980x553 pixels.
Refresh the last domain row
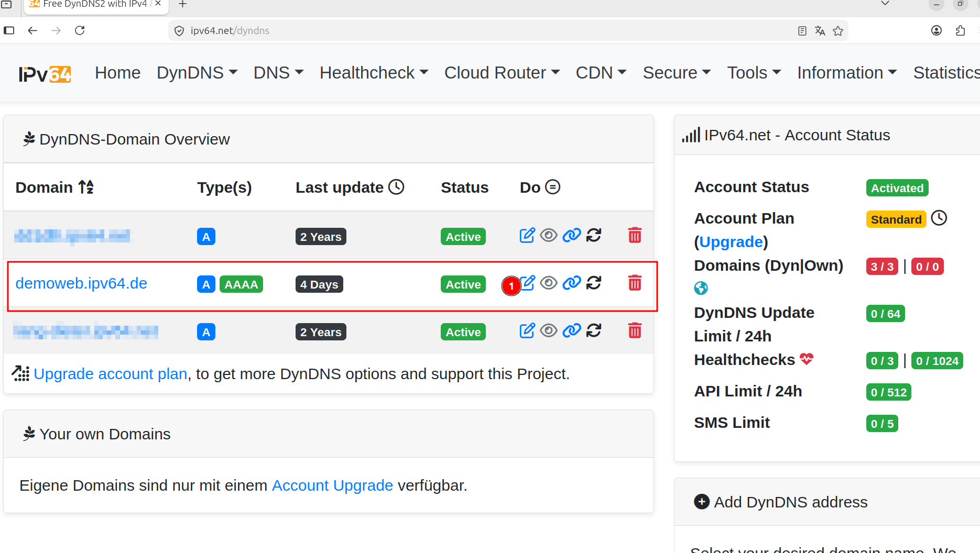[594, 330]
